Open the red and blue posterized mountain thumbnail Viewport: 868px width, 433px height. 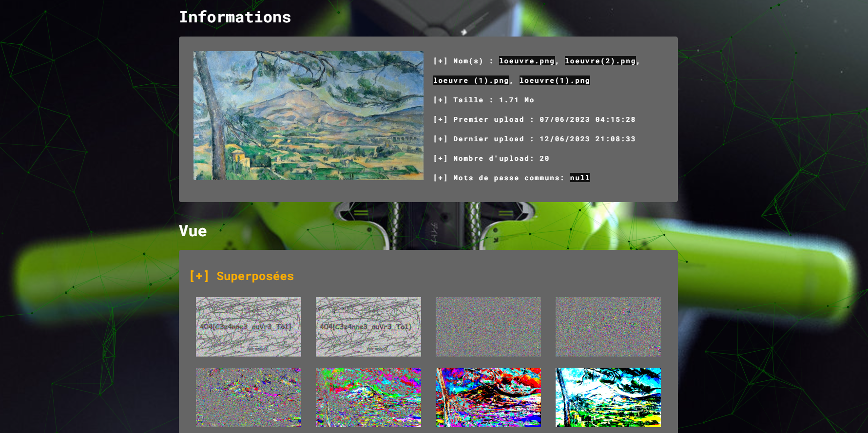(x=488, y=397)
